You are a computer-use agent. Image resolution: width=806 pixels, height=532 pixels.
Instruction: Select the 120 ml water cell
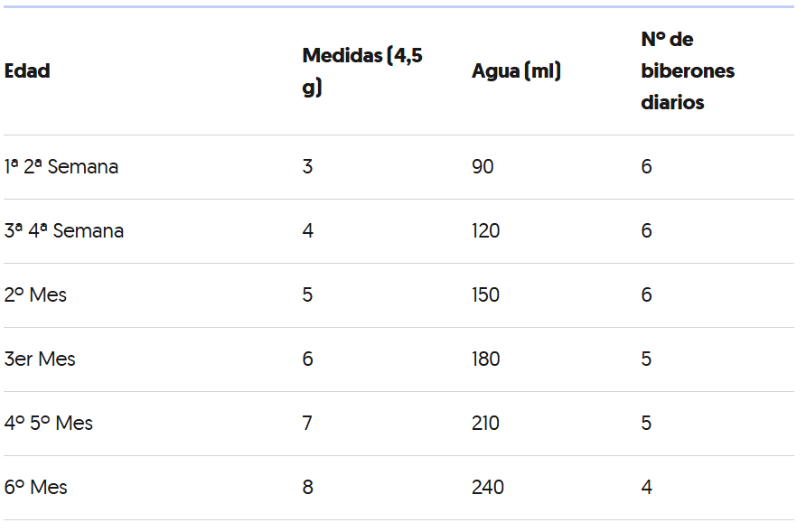click(485, 231)
